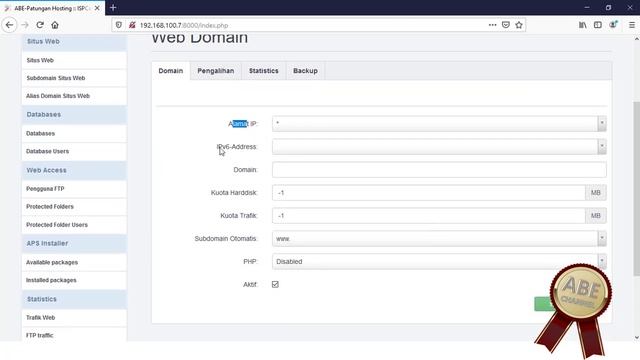Go to the browser Home page
This screenshot has height=360, width=640.
(x=55, y=25)
